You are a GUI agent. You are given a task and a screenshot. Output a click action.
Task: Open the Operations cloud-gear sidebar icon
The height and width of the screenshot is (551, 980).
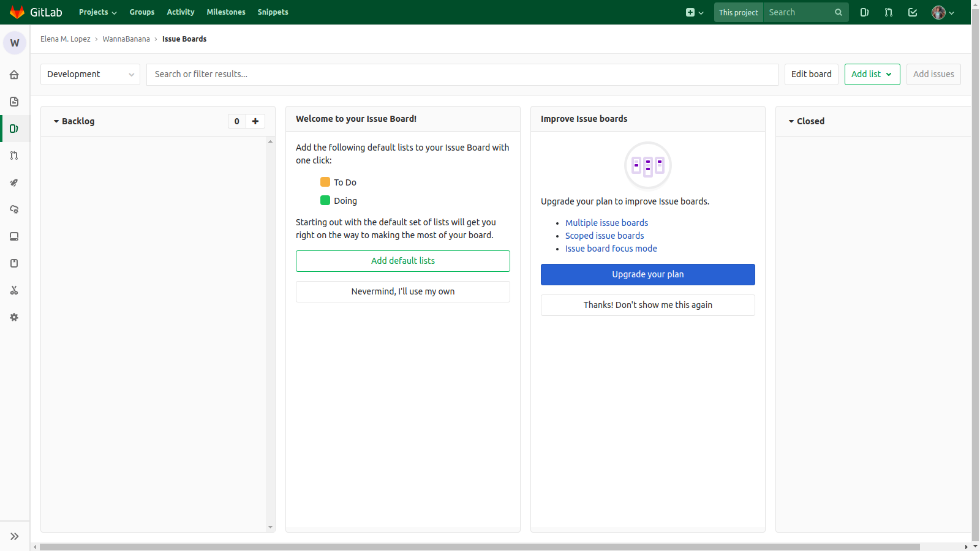tap(14, 209)
